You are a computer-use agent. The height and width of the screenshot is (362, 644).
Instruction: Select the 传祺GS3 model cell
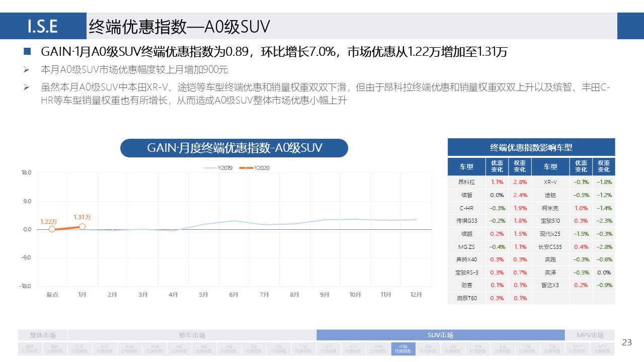coord(466,221)
